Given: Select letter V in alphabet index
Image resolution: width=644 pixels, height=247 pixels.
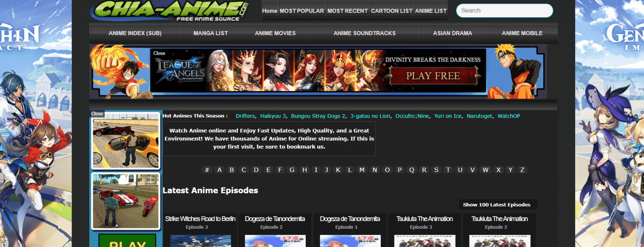Looking at the screenshot, I should 472,170.
